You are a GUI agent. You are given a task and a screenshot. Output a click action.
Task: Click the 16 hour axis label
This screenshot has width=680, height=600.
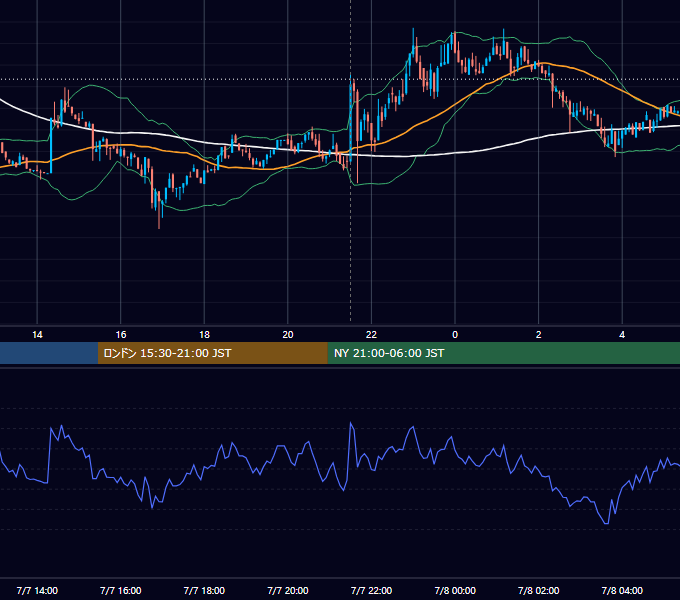[121, 335]
